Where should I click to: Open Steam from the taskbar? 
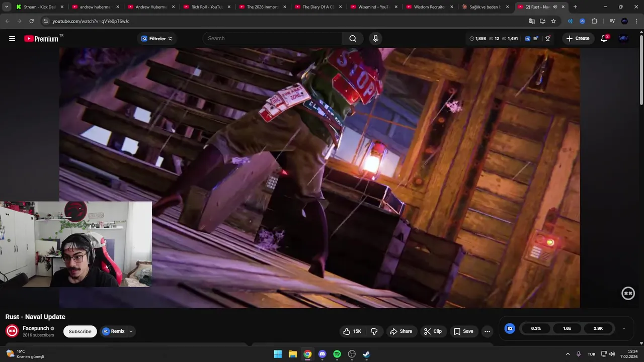click(x=366, y=354)
